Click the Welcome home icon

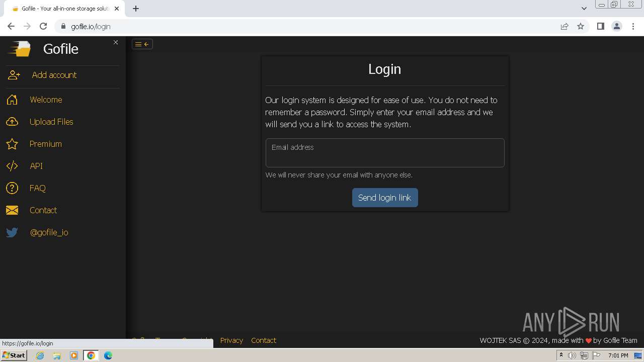pyautogui.click(x=12, y=100)
